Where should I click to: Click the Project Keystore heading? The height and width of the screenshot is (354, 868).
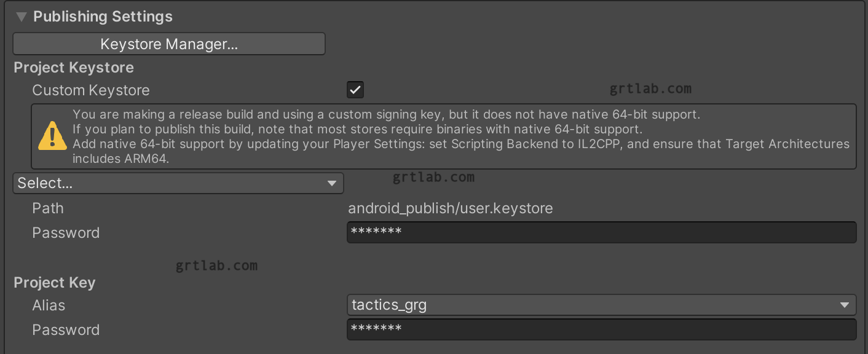(74, 68)
